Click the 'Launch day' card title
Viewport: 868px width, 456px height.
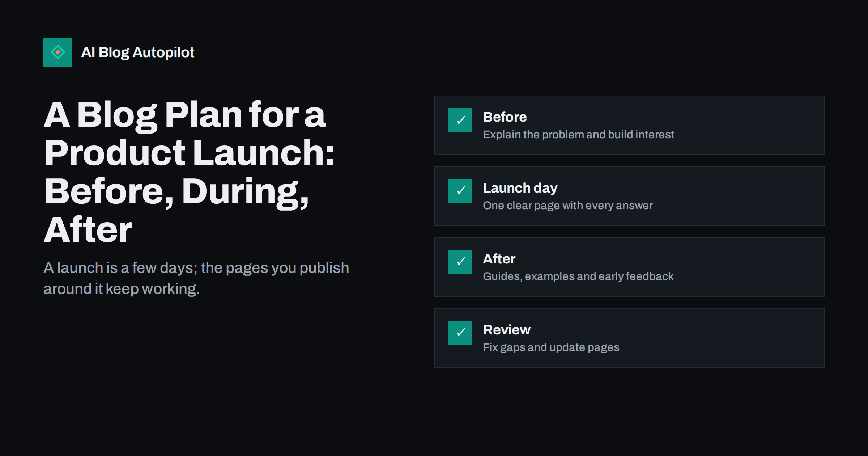520,188
